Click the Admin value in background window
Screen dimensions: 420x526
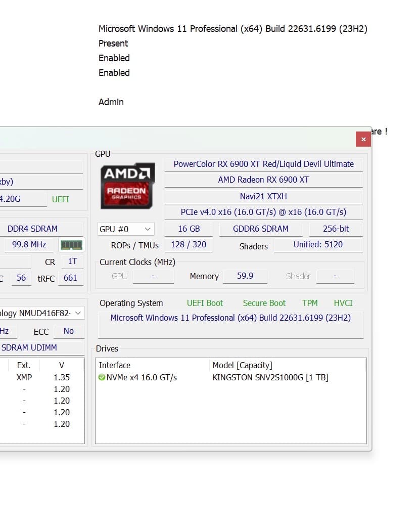(x=111, y=102)
